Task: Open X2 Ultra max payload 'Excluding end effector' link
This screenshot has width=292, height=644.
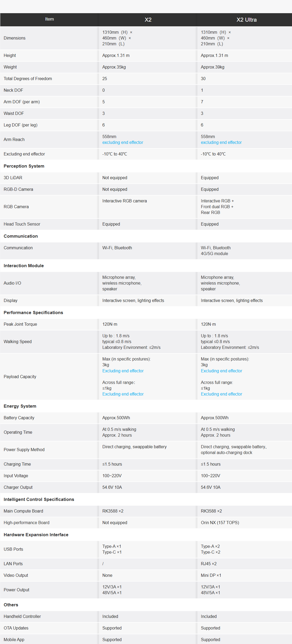Action: [221, 371]
